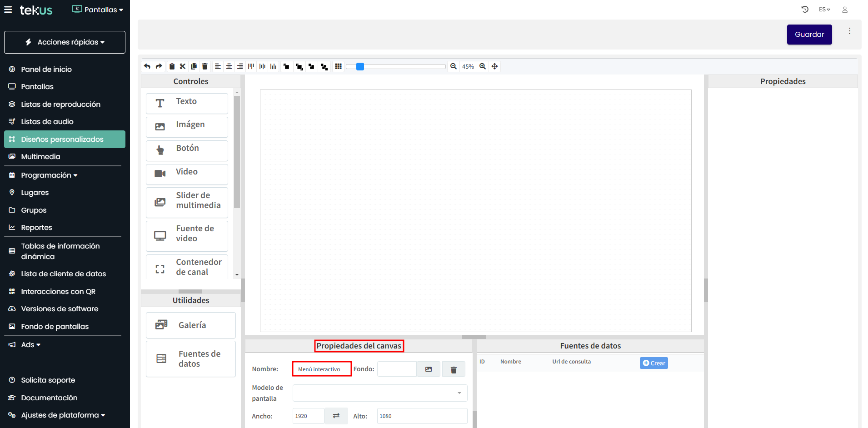This screenshot has height=428, width=868.
Task: Align selection to center horizontally
Action: (229, 66)
